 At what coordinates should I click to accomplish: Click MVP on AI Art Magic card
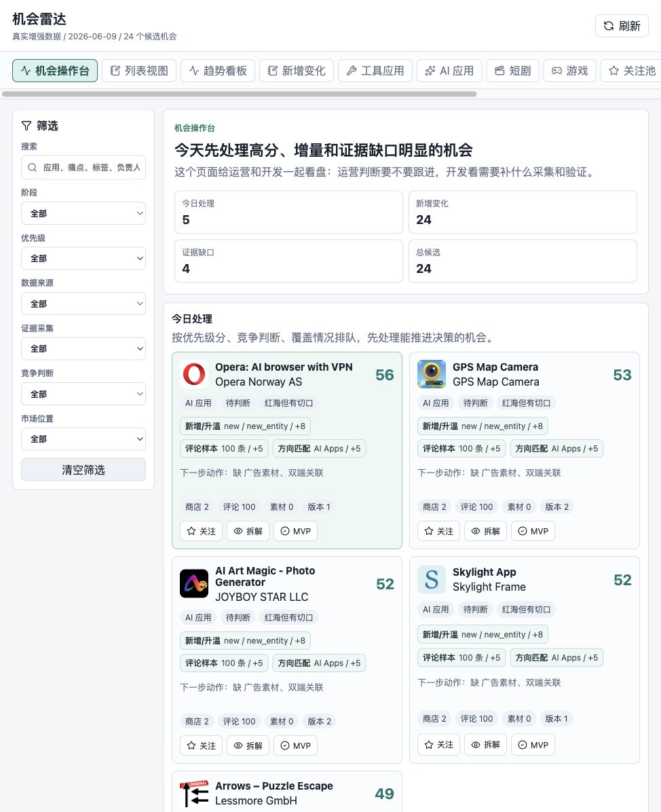pos(296,745)
